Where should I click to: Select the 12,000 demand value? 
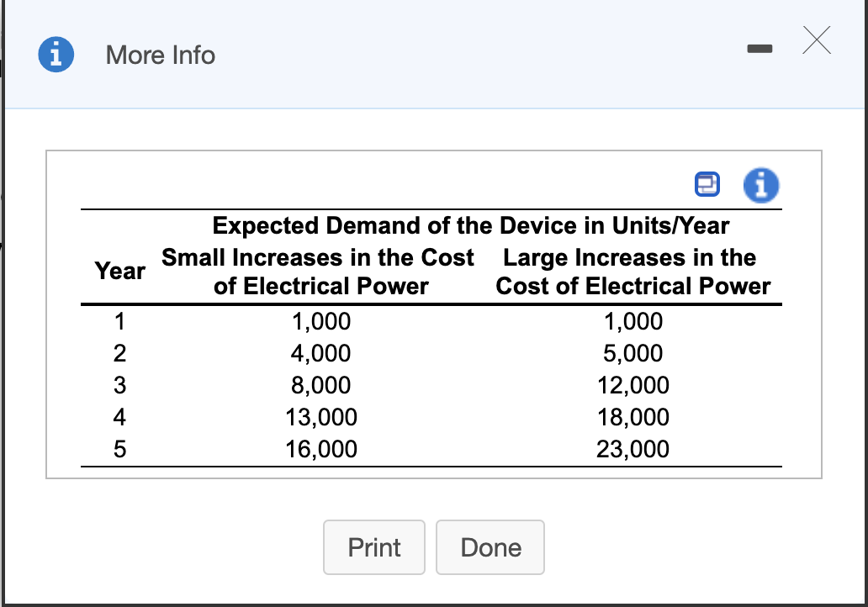(633, 386)
